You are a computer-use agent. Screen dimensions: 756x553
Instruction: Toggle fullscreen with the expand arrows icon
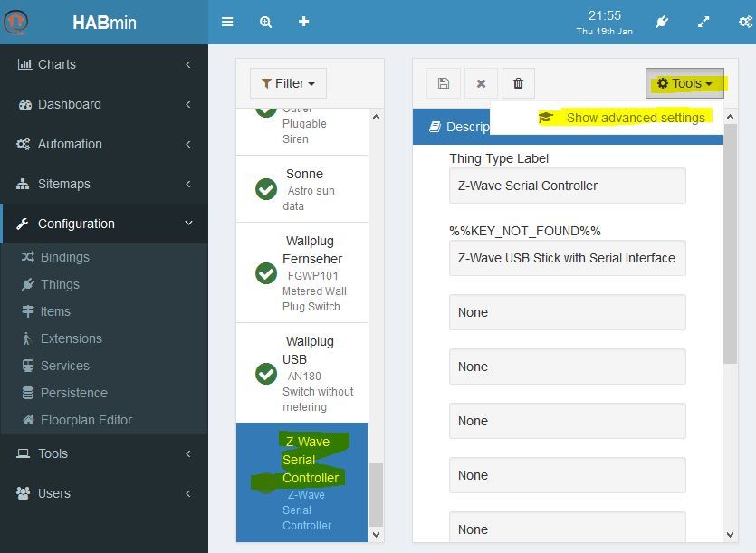703,23
